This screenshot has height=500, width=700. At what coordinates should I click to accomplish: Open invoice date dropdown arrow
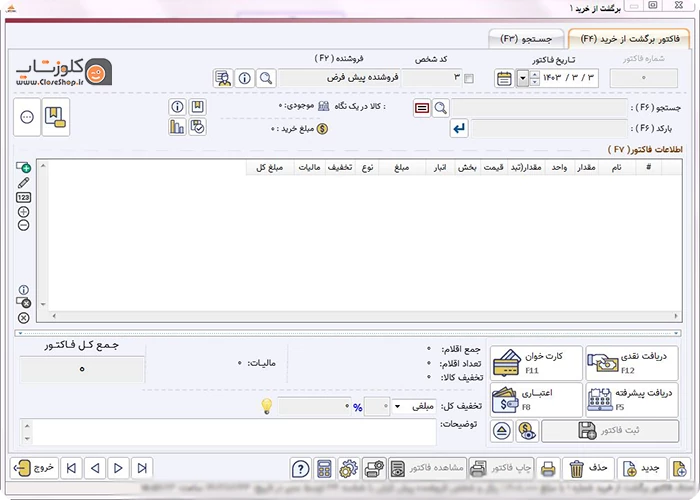click(523, 79)
